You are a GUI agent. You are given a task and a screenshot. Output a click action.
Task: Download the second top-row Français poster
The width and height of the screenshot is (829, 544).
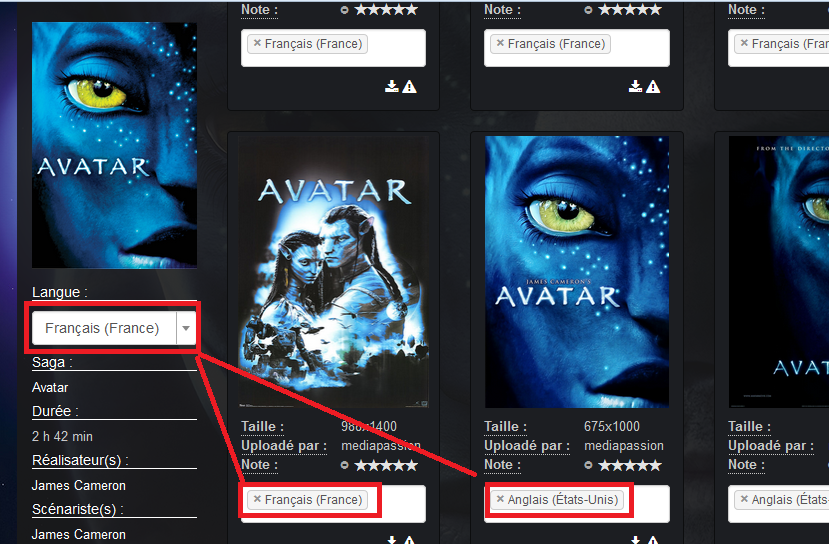[635, 86]
